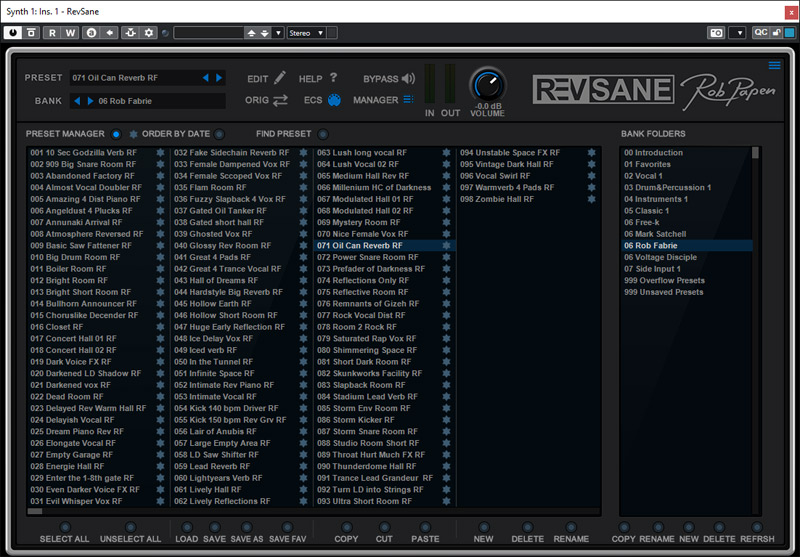Image resolution: width=800 pixels, height=557 pixels.
Task: Toggle the PRESET MANAGER radio button
Action: click(x=116, y=134)
